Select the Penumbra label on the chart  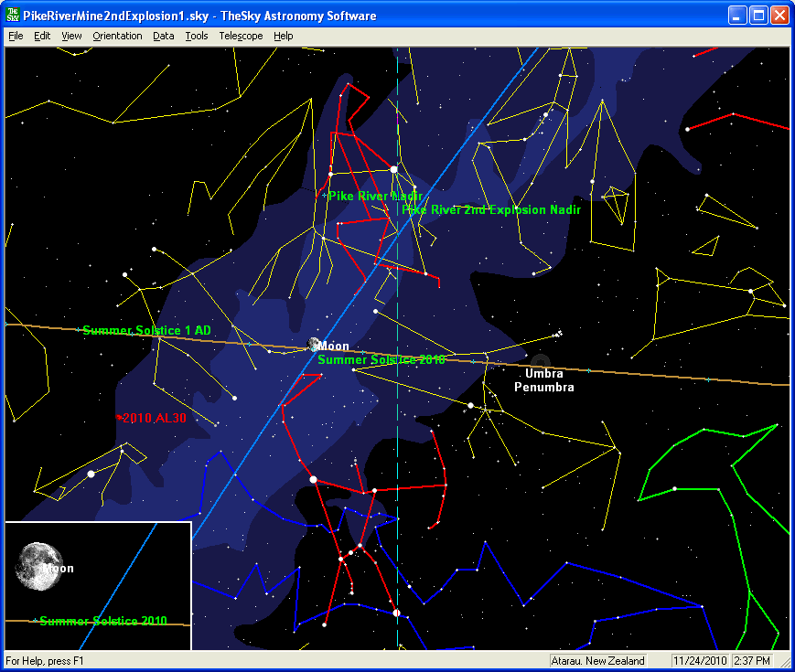pyautogui.click(x=543, y=387)
